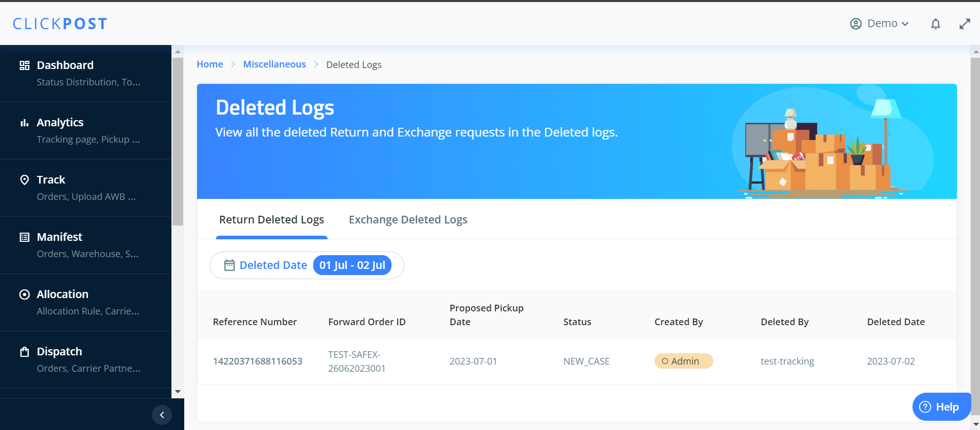Open the Dashboard sidebar icon

(25, 65)
